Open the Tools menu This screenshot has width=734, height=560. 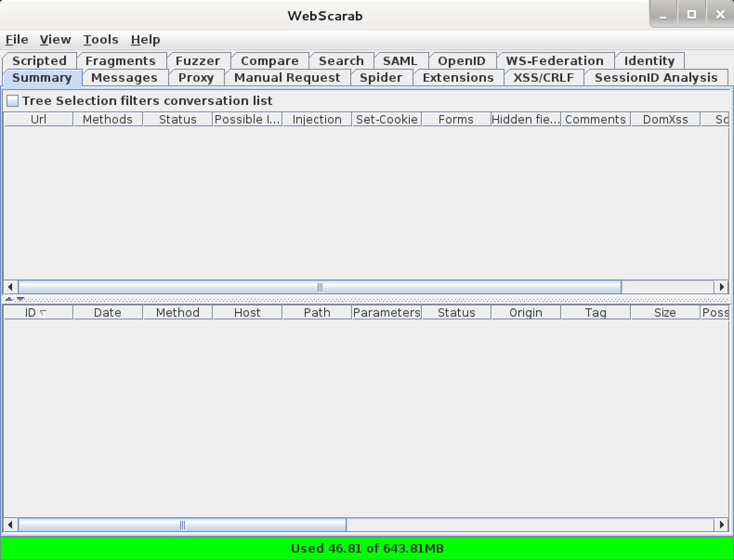pos(101,40)
